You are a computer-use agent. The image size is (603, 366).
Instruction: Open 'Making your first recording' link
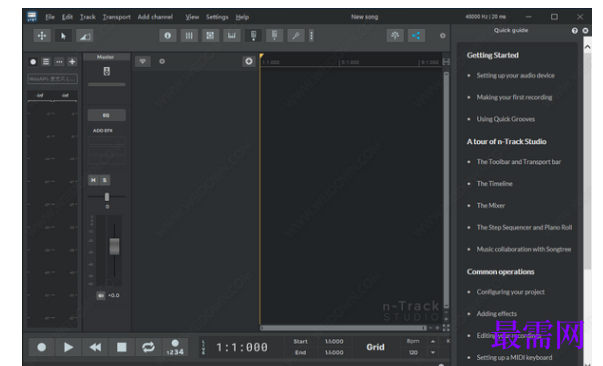pos(515,97)
